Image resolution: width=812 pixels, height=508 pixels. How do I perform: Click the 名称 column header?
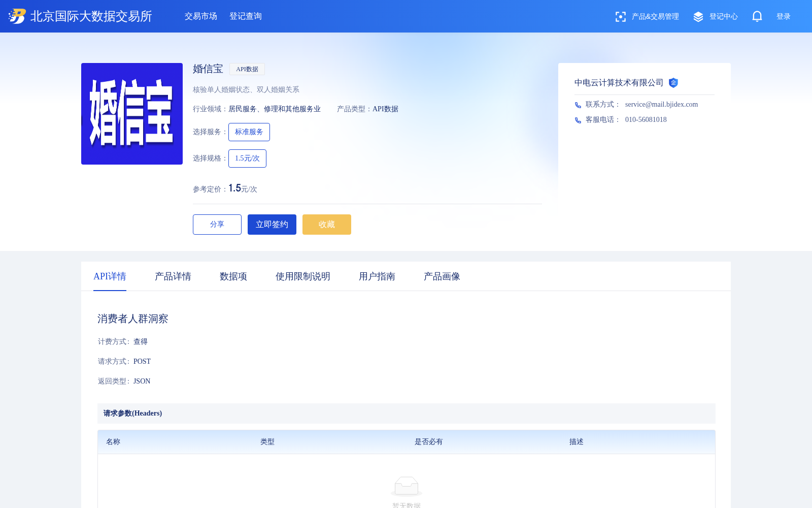tap(113, 442)
